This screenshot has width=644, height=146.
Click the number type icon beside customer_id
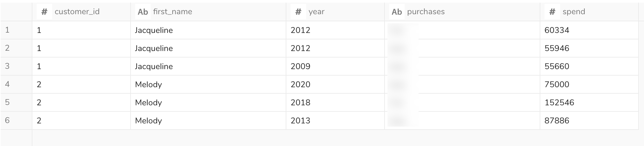44,12
